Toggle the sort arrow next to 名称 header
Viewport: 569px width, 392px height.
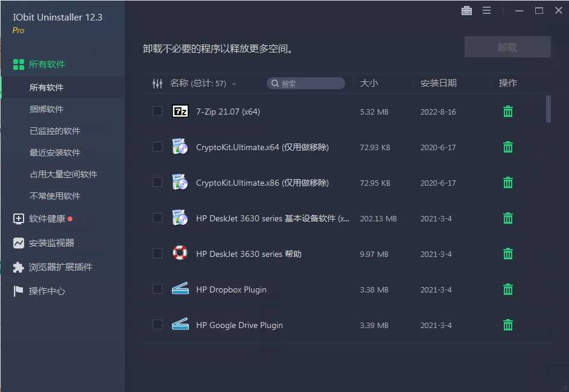tap(234, 84)
